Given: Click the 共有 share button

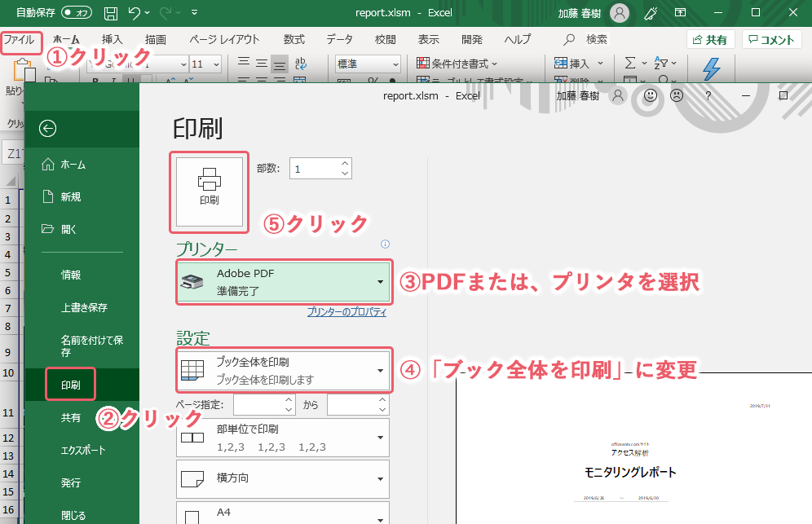Looking at the screenshot, I should (711, 40).
